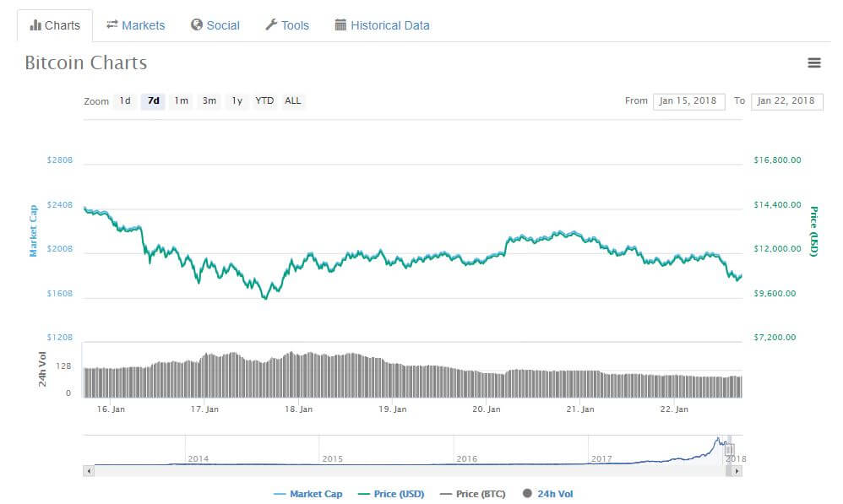This screenshot has height=504, width=843.
Task: Click the 18. Jan axis label
Action: click(x=298, y=409)
